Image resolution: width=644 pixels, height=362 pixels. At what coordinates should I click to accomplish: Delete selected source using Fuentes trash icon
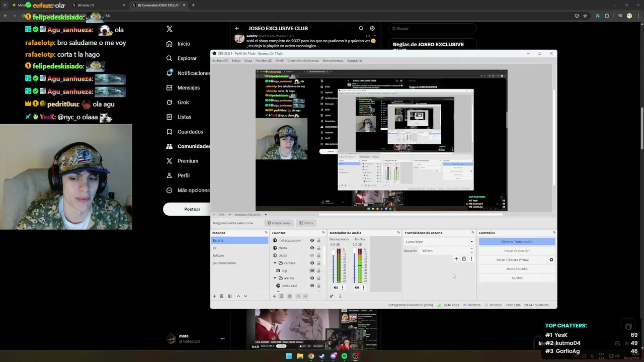click(x=281, y=296)
